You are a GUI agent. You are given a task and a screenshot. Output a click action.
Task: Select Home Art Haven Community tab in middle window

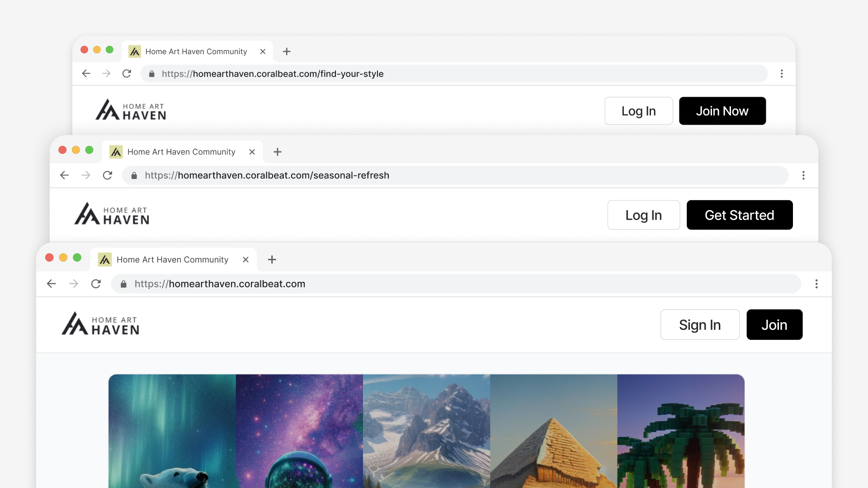point(181,152)
